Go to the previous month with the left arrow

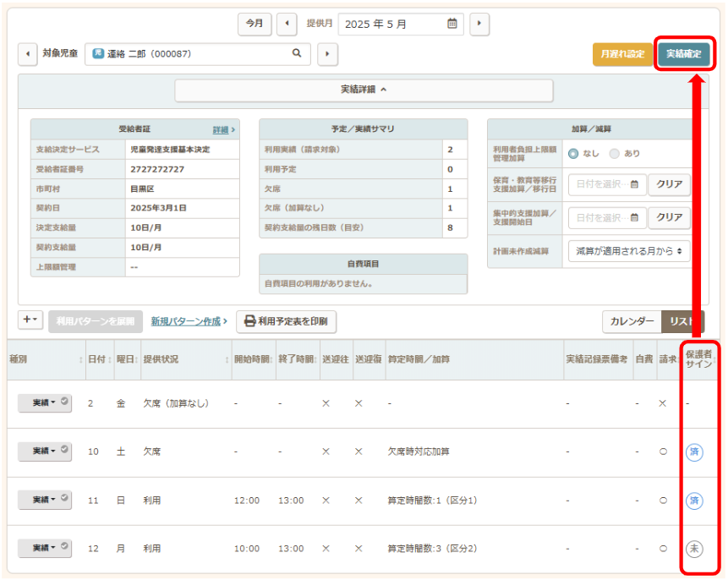pos(287,24)
